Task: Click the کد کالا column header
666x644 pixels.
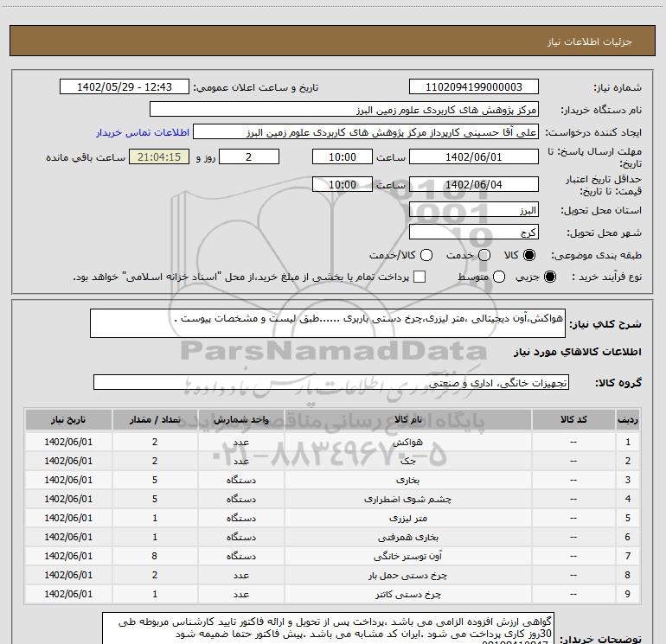Action: click(x=573, y=419)
